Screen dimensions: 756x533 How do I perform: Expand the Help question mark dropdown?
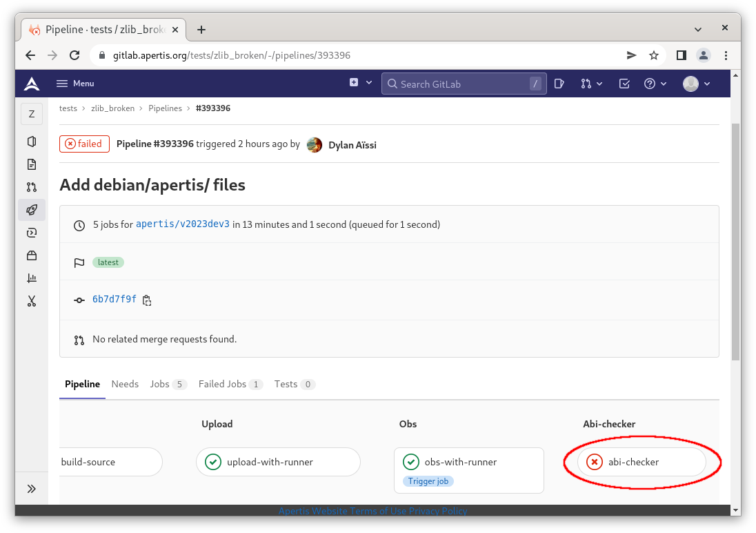pos(655,84)
